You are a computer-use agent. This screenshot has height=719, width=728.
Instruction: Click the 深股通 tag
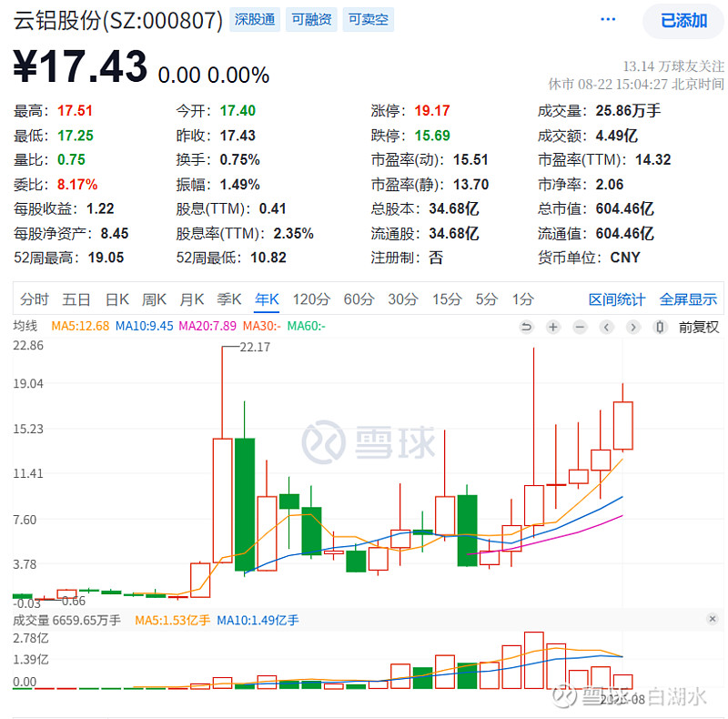pos(255,19)
